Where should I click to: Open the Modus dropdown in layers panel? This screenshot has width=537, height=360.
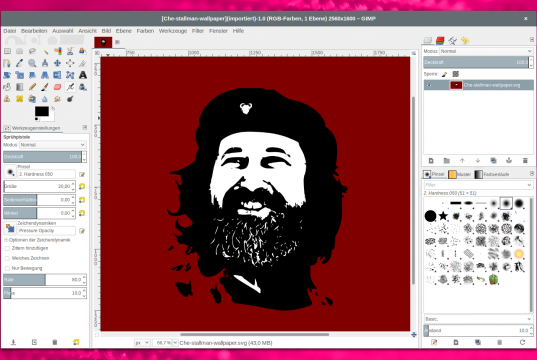click(486, 51)
